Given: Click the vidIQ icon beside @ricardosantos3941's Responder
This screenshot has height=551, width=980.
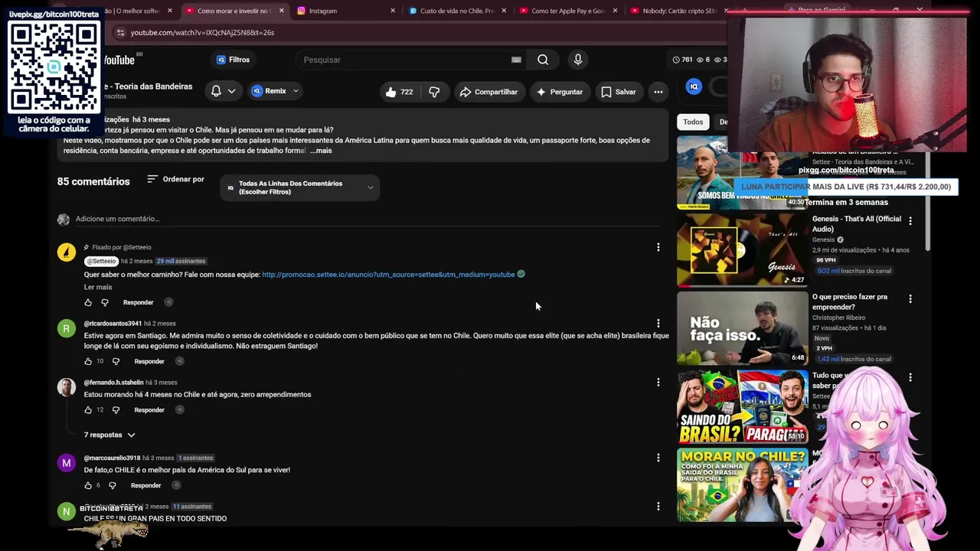Looking at the screenshot, I should pyautogui.click(x=180, y=361).
